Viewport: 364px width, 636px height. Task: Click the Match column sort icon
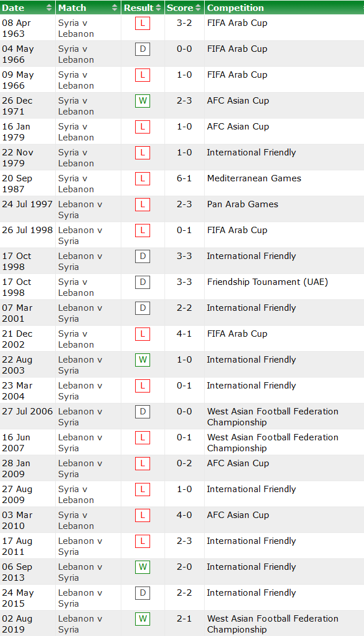[x=113, y=7]
